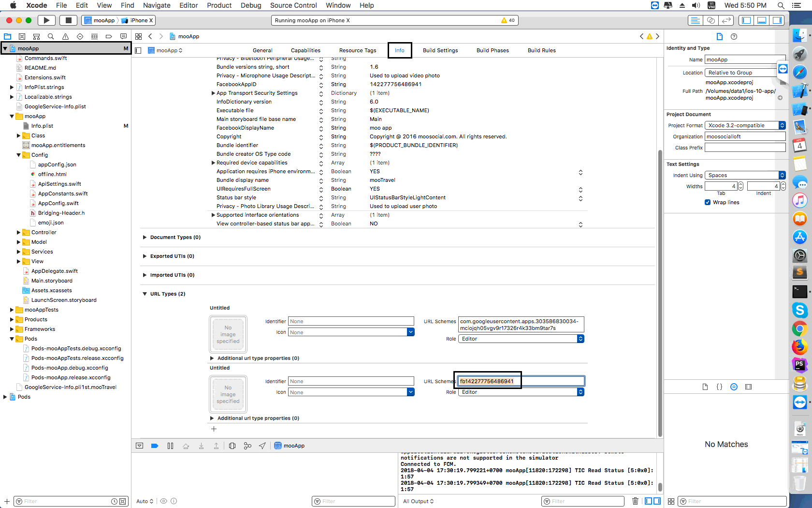Switch to the Build Settings tab
812x508 pixels.
click(x=440, y=50)
